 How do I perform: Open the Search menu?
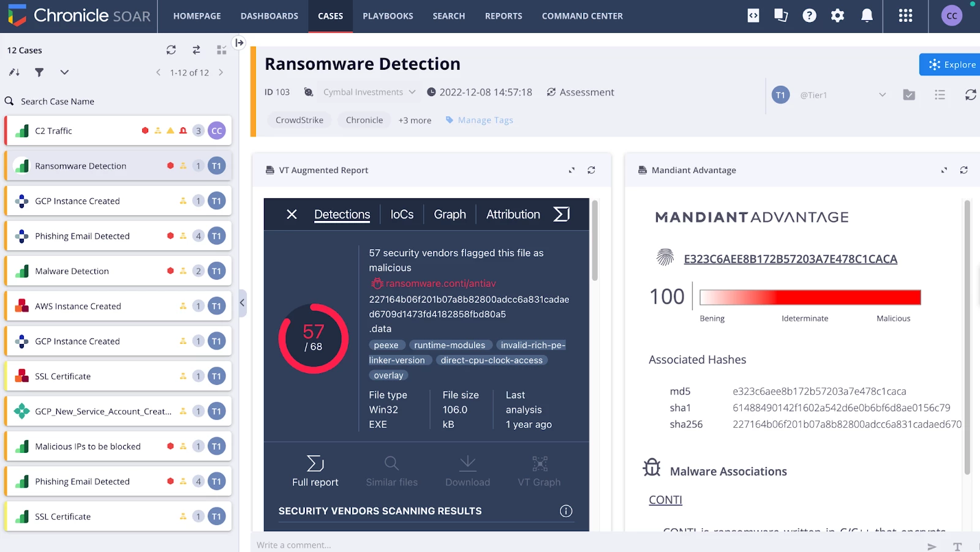(x=449, y=16)
